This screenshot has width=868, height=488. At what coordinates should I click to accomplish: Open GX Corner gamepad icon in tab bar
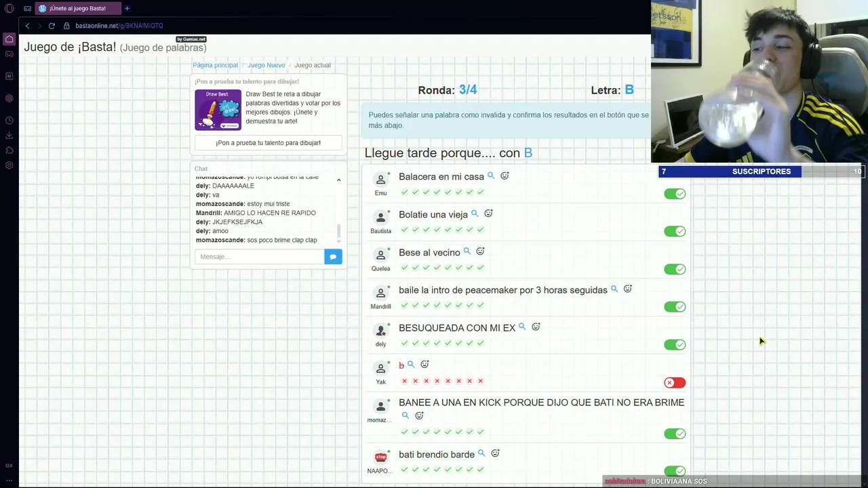click(27, 9)
